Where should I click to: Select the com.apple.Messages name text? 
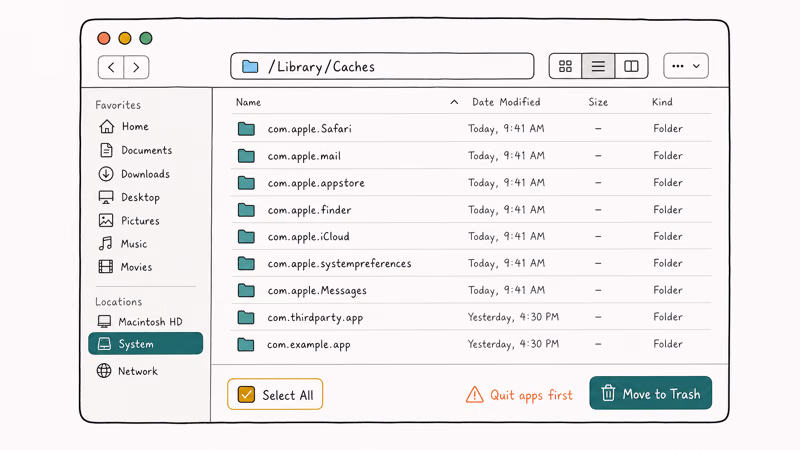(317, 290)
